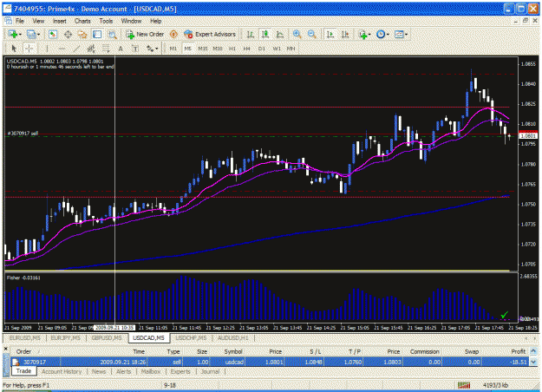Image resolution: width=542 pixels, height=392 pixels.
Task: Select the Cursor arrow tool
Action: tap(14, 49)
